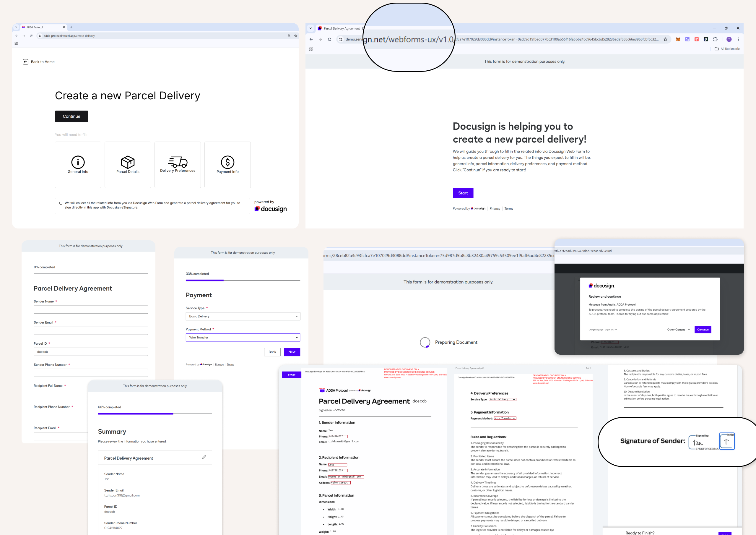Click the pencil edit icon in Summary

[x=204, y=457]
